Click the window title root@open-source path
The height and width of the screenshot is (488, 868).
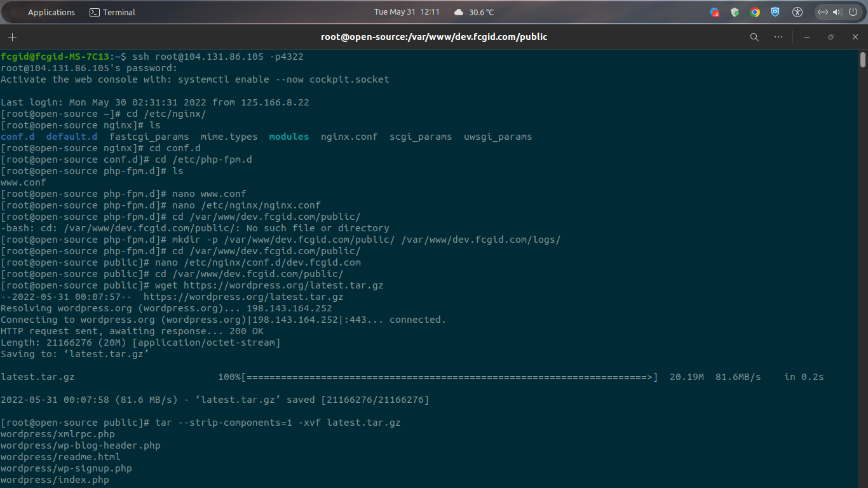[x=434, y=37]
